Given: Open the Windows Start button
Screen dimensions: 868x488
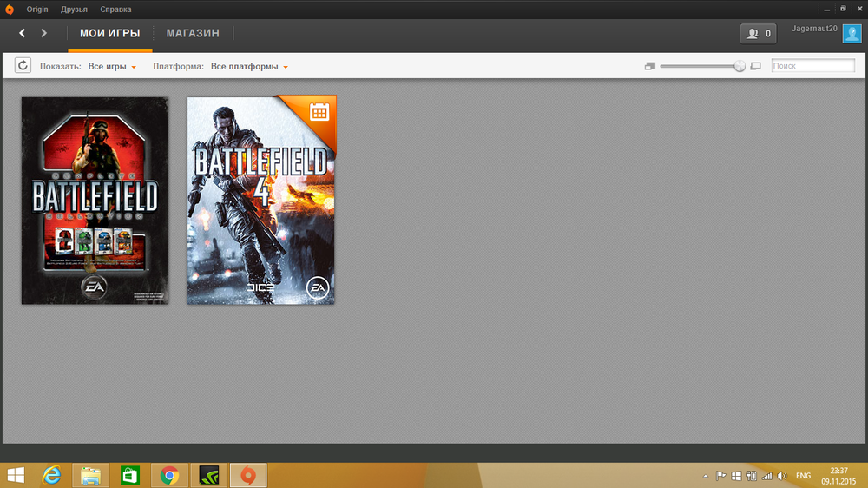Looking at the screenshot, I should 16,475.
